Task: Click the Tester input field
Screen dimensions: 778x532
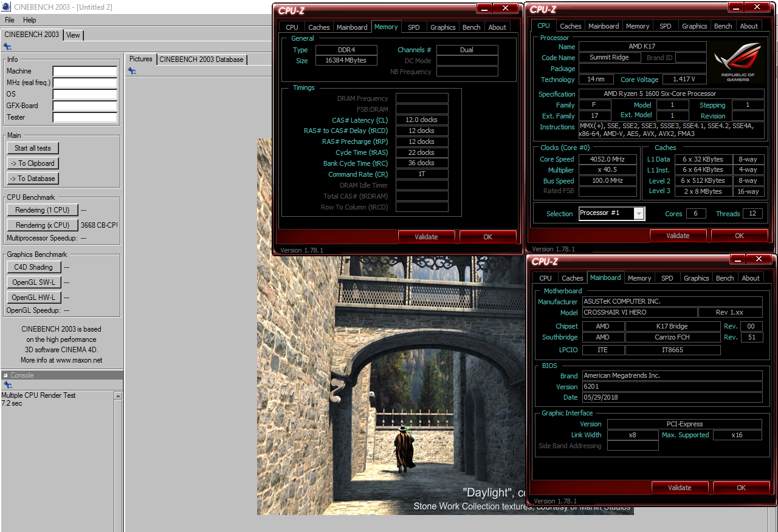Action: [x=85, y=118]
